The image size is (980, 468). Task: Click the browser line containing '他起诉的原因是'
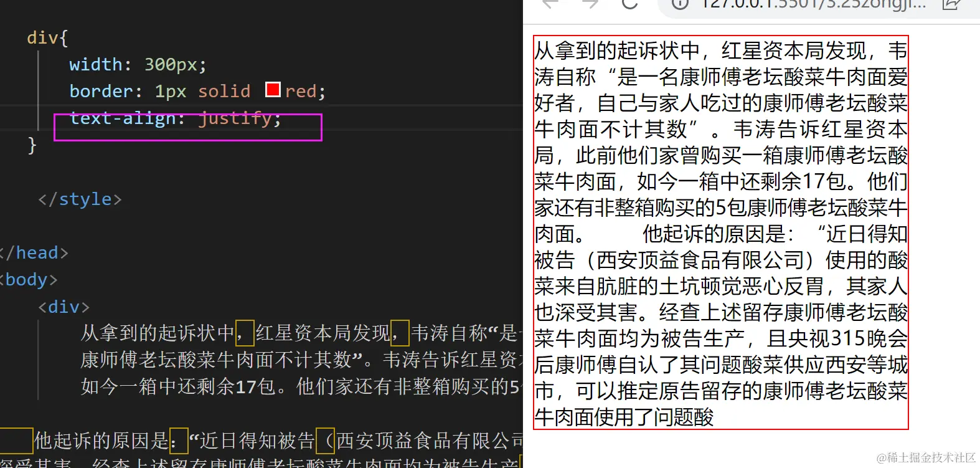[x=721, y=234]
